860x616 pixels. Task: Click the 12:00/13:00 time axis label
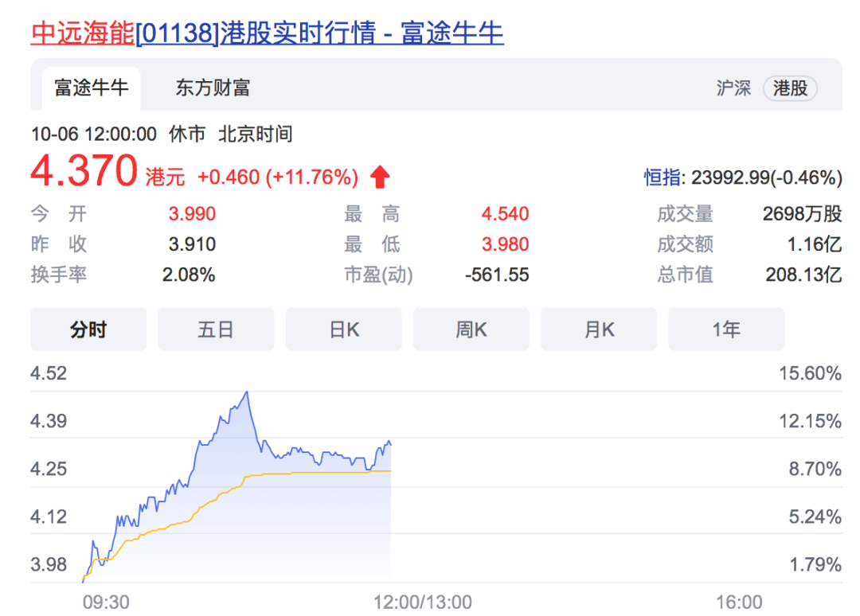tap(422, 602)
